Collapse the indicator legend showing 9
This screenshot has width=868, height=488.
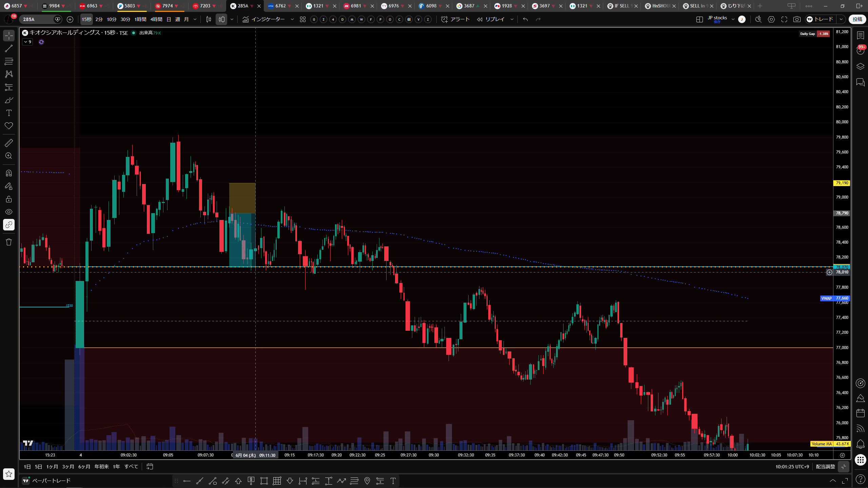(27, 42)
